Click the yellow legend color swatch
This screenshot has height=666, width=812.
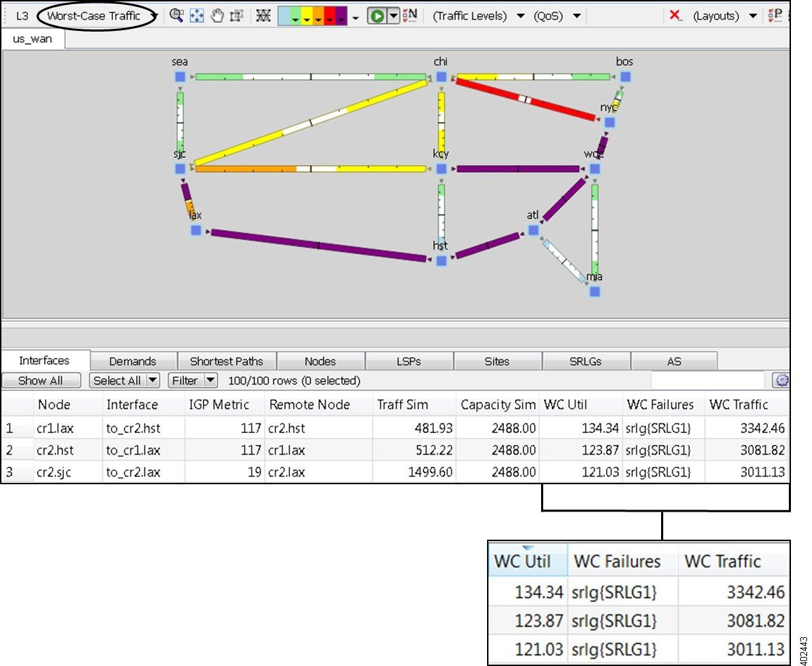[306, 15]
